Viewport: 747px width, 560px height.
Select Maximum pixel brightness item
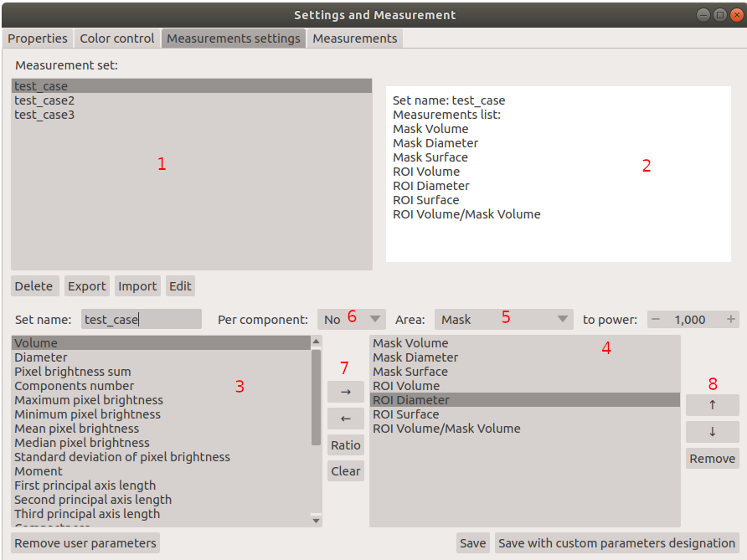pyautogui.click(x=161, y=400)
